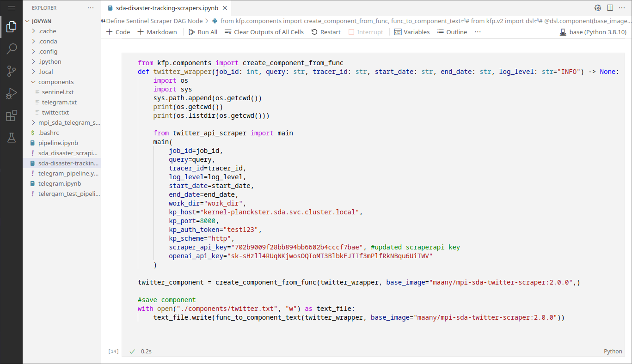632x364 pixels.
Task: Open the Testing flask view
Action: click(12, 138)
